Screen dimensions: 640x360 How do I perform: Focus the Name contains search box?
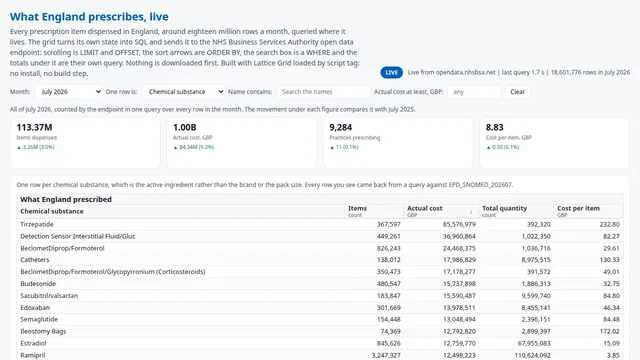[324, 92]
